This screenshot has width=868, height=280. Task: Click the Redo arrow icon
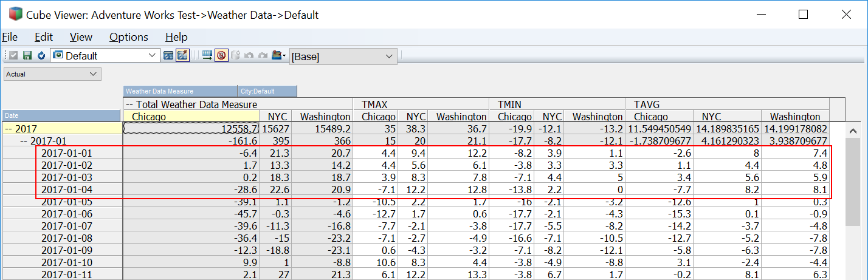tap(262, 56)
